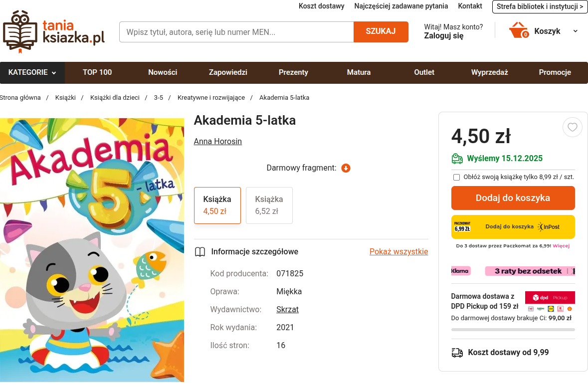Viewport: 588px width, 391px height.
Task: Open the shopping basket icon
Action: 519,30
